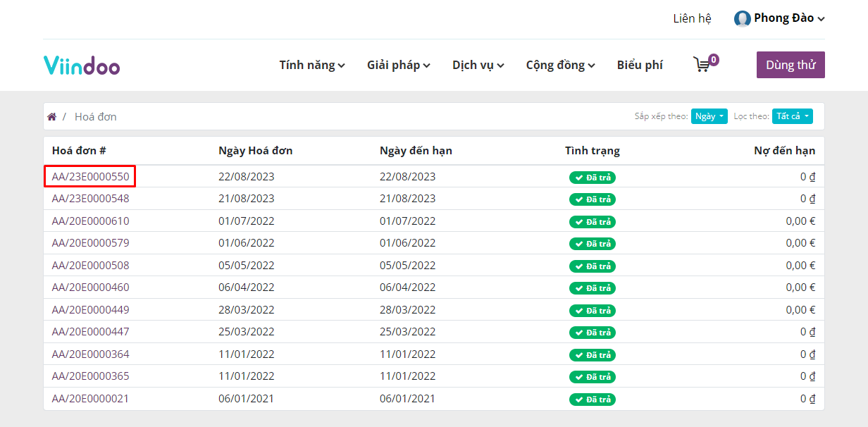Screen dimensions: 868x427
Task: Open invoice AA/20E0000460
Action: click(91, 287)
